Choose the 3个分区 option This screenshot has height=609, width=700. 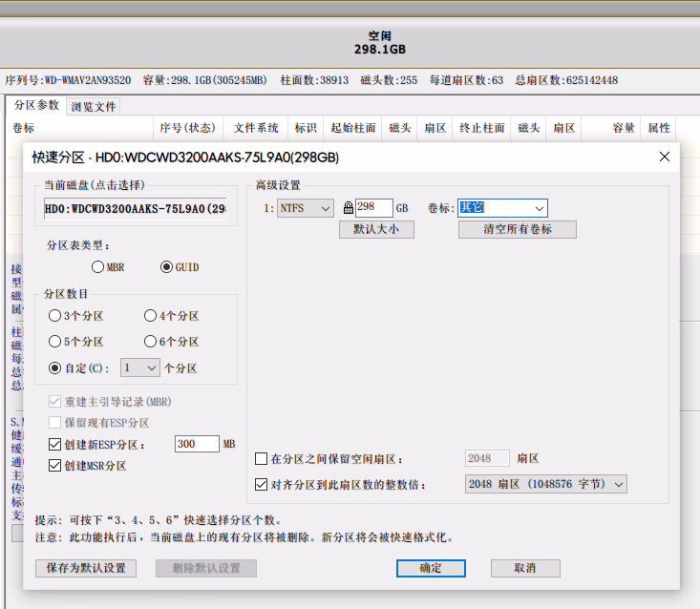pos(55,316)
